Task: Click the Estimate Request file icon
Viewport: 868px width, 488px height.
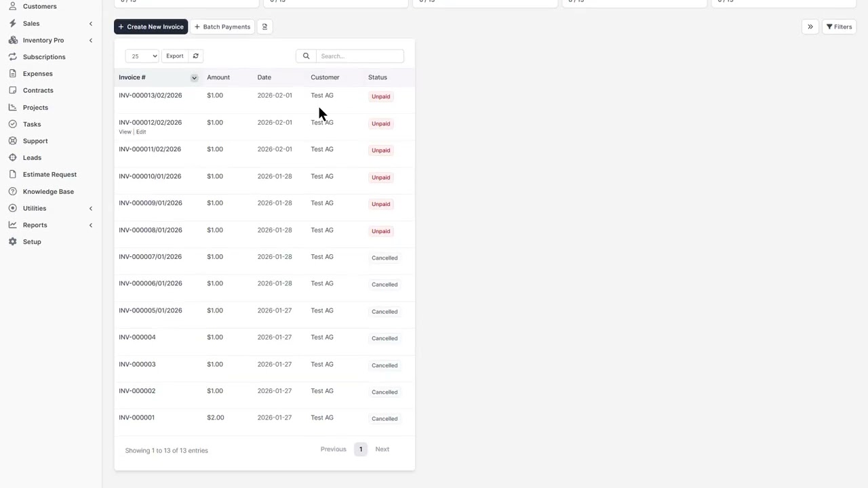Action: tap(12, 174)
